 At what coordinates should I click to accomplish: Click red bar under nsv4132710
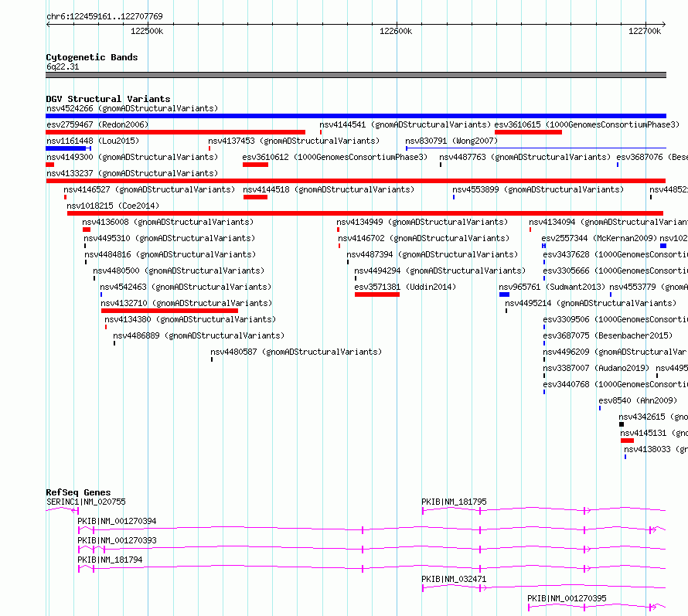[x=170, y=311]
